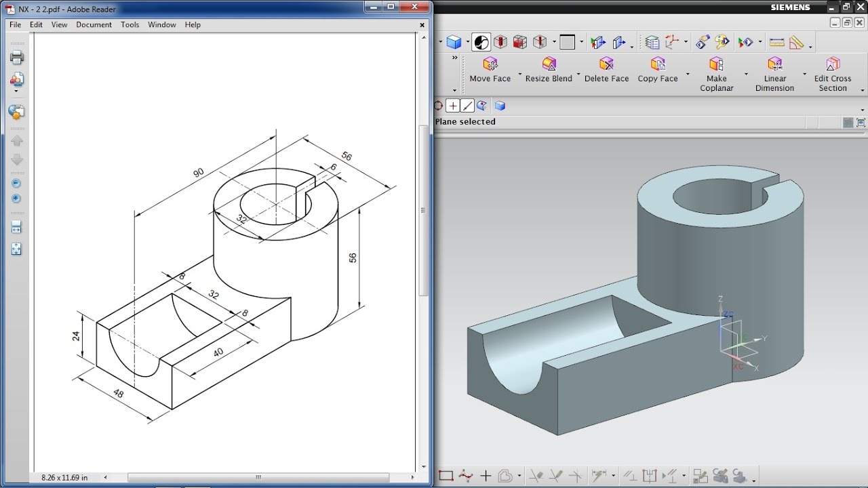This screenshot has height=488, width=868.
Task: Expand the double-chevron toolbar overflow in NX
Action: (455, 58)
